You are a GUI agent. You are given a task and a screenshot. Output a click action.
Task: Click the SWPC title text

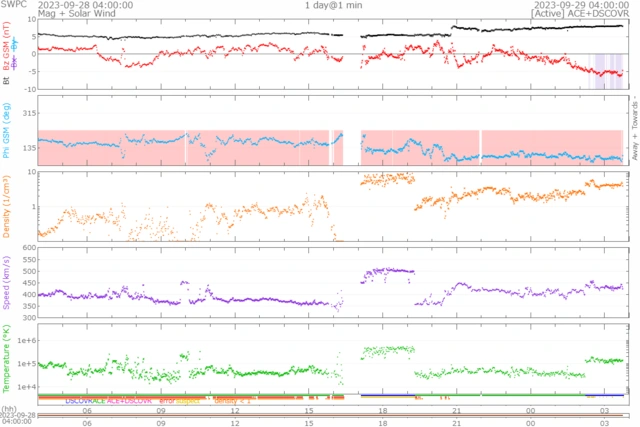13,4
